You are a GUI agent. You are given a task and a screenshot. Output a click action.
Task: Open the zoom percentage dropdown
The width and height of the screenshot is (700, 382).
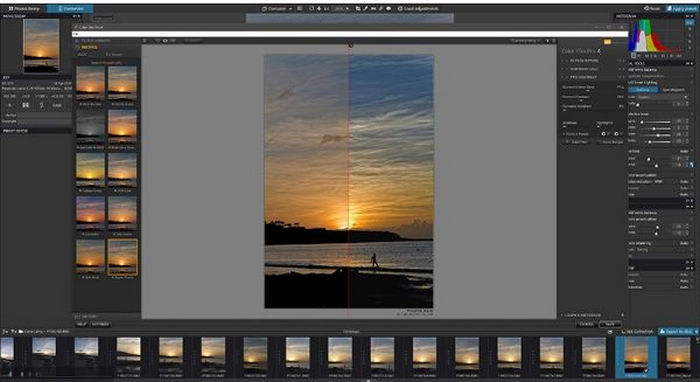(x=341, y=8)
